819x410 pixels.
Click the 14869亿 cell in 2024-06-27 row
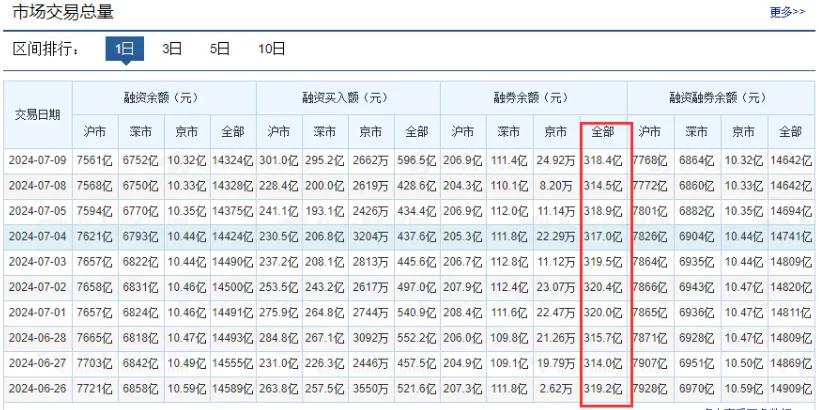tap(791, 364)
